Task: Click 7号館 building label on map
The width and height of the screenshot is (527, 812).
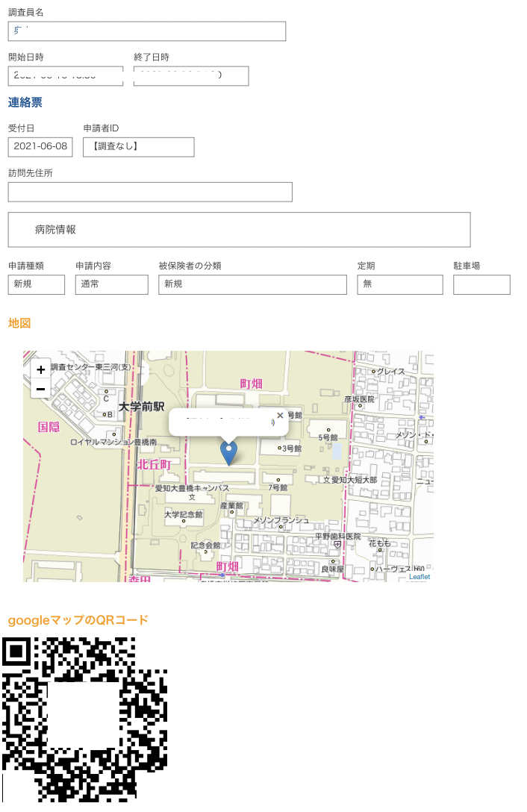Action: pyautogui.click(x=278, y=488)
